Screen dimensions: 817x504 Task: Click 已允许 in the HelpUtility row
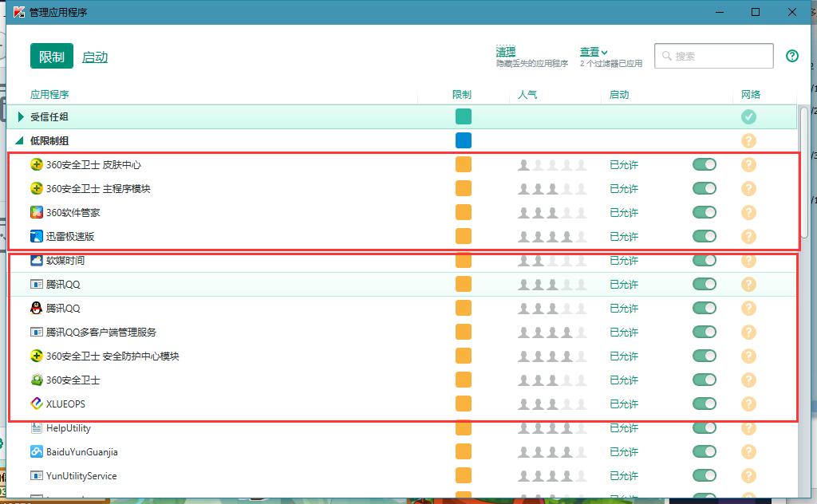tap(624, 428)
